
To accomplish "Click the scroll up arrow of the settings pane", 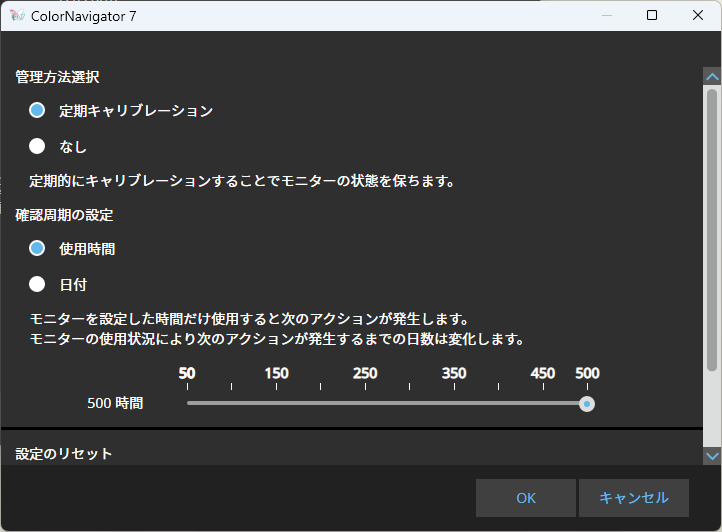I will (712, 76).
